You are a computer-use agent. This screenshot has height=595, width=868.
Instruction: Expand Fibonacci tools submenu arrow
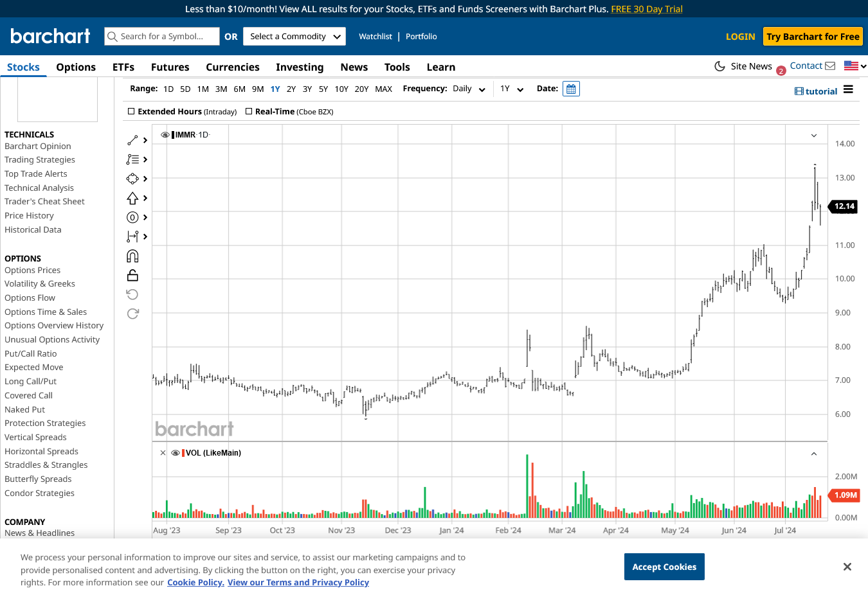145,159
